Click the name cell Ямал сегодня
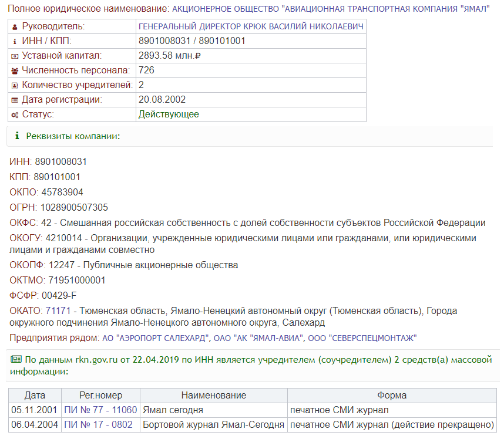 tap(214, 410)
